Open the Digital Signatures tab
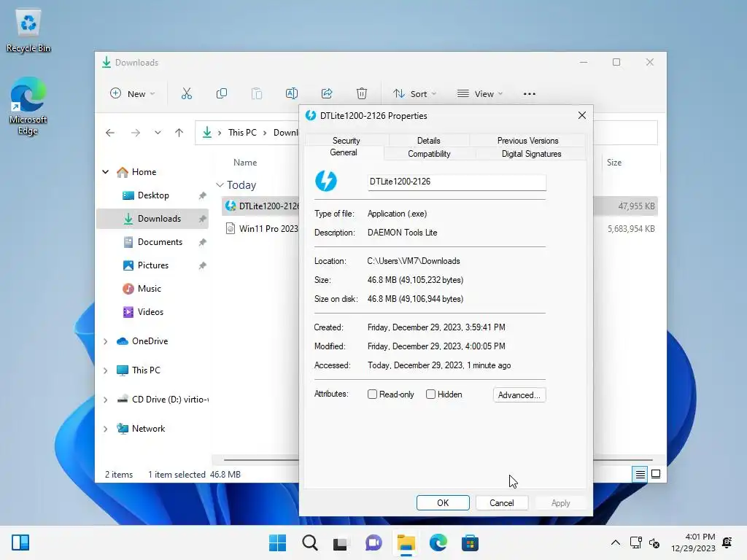The width and height of the screenshot is (747, 560). coord(531,154)
